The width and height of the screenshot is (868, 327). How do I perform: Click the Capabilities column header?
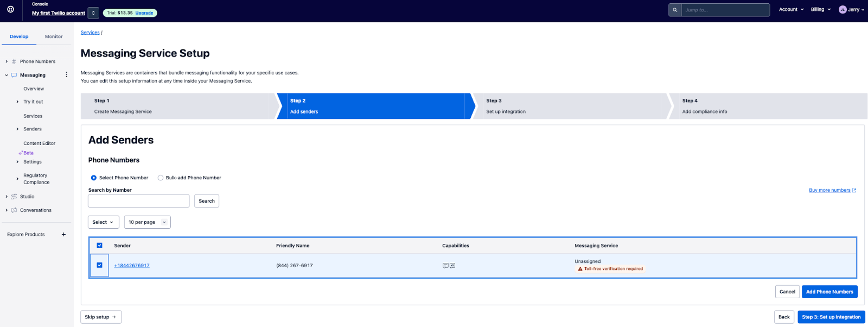tap(456, 246)
